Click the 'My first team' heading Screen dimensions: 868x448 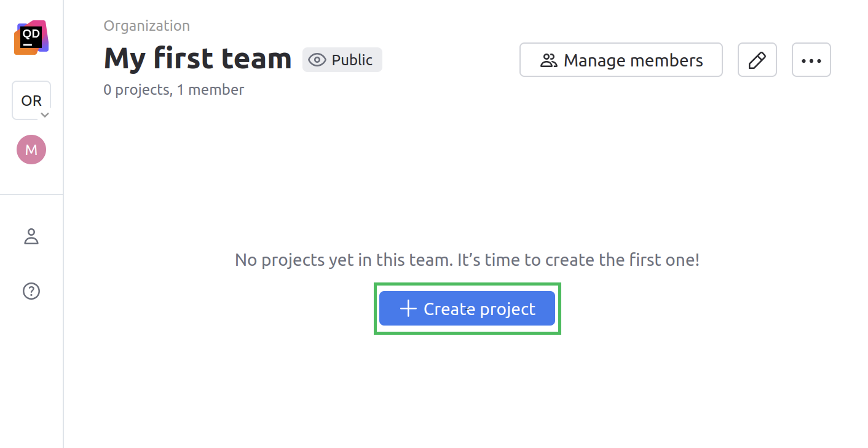[197, 58]
